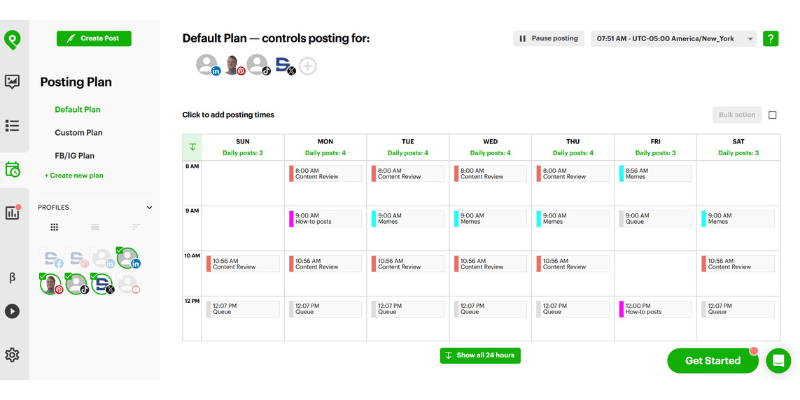Image resolution: width=800 pixels, height=400 pixels.
Task: Switch profiles to grid view icon
Action: pyautogui.click(x=54, y=227)
